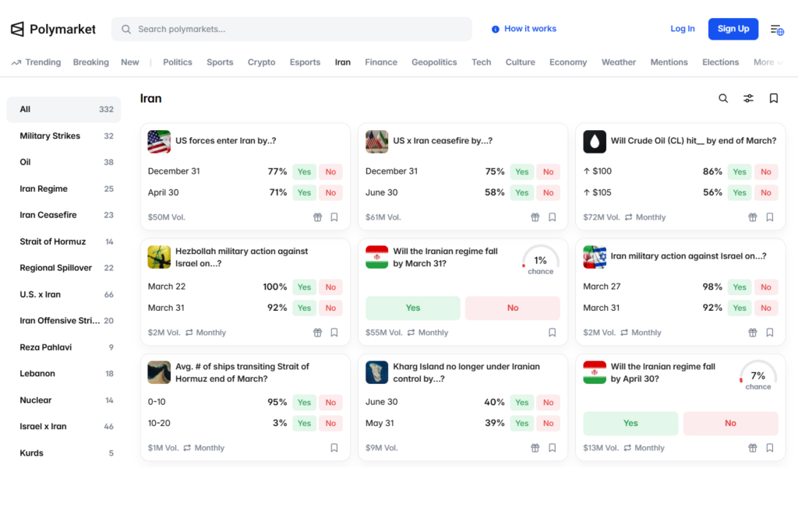The image size is (798, 532).
Task: Select the Kurds sidebar filter
Action: pos(64,453)
